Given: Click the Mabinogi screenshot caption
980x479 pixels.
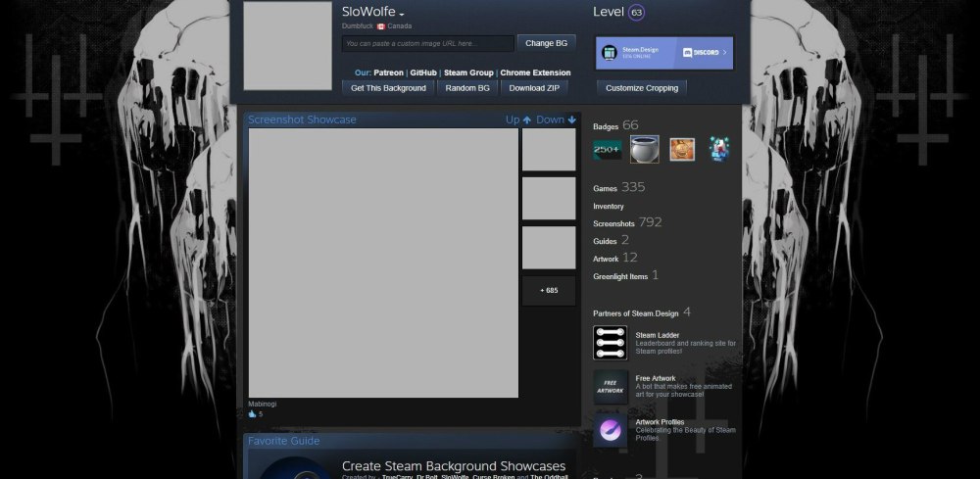Looking at the screenshot, I should click(x=262, y=404).
